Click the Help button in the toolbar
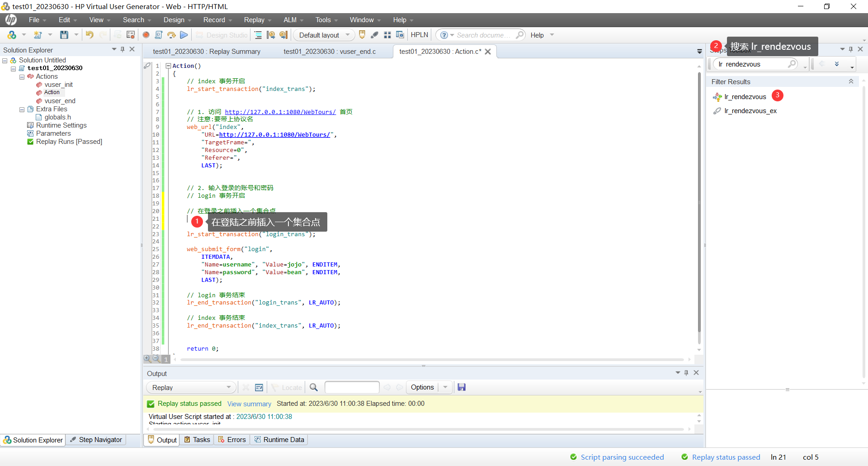Viewport: 868px width, 466px height. pos(537,35)
